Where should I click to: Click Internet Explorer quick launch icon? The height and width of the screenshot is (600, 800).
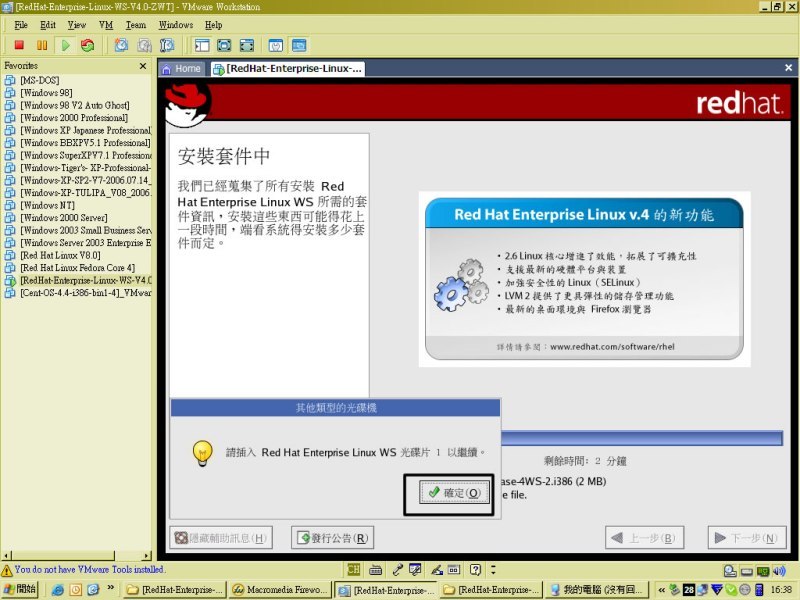[58, 590]
